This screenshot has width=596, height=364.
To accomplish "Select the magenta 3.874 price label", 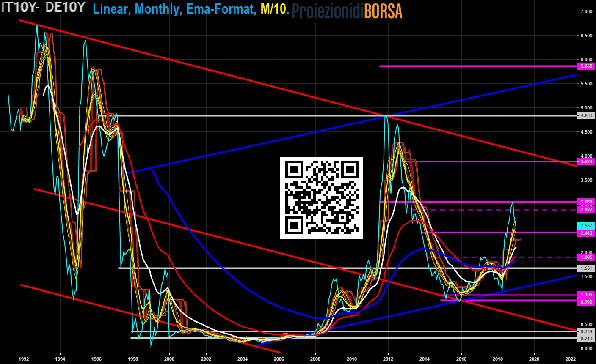I will click(x=586, y=161).
